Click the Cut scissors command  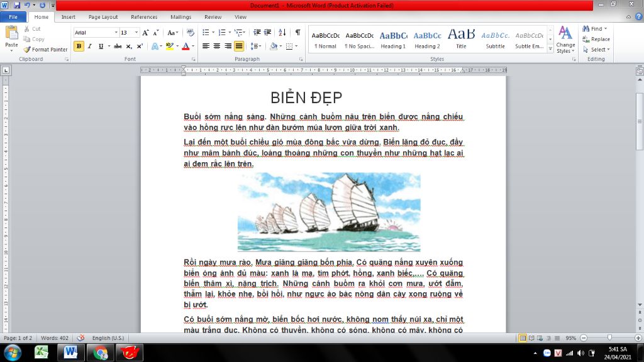point(32,29)
